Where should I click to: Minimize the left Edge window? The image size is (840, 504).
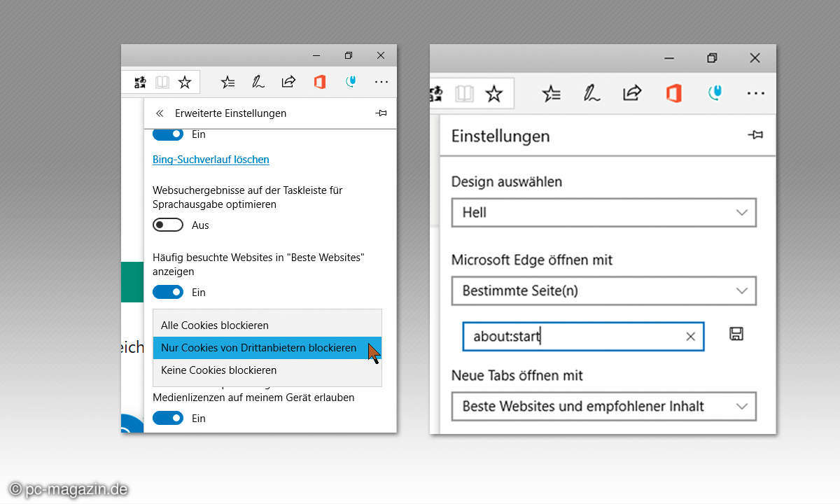(x=316, y=55)
